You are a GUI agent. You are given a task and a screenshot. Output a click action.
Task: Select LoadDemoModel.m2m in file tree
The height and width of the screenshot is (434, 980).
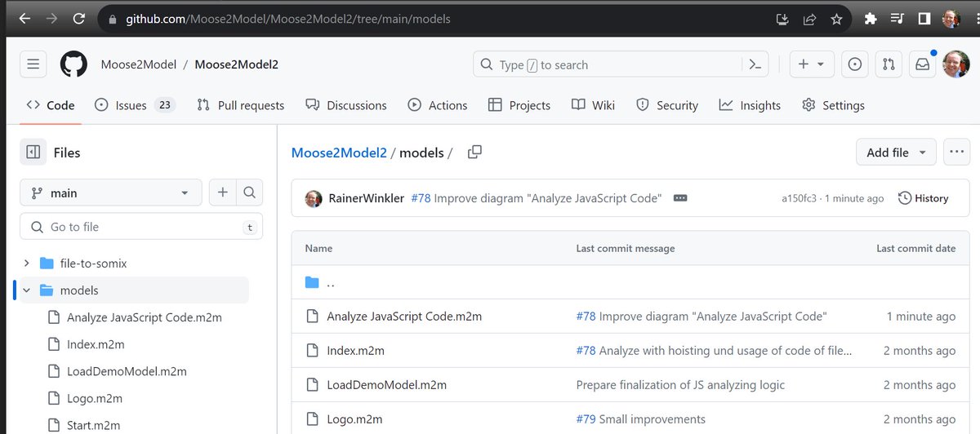click(x=127, y=371)
